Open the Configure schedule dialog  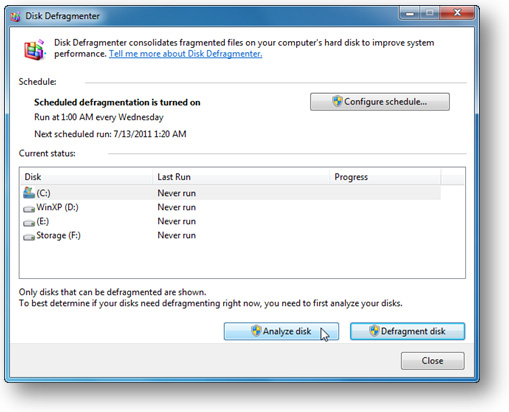click(x=380, y=102)
